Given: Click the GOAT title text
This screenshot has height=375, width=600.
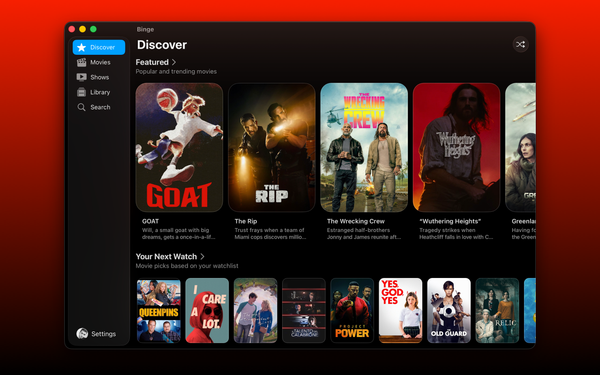Looking at the screenshot, I should (150, 221).
